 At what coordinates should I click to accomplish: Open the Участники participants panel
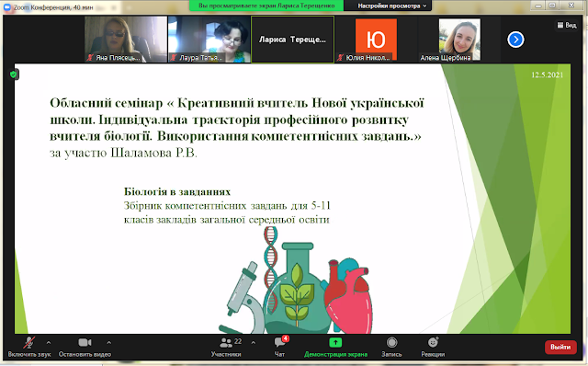pos(226,347)
